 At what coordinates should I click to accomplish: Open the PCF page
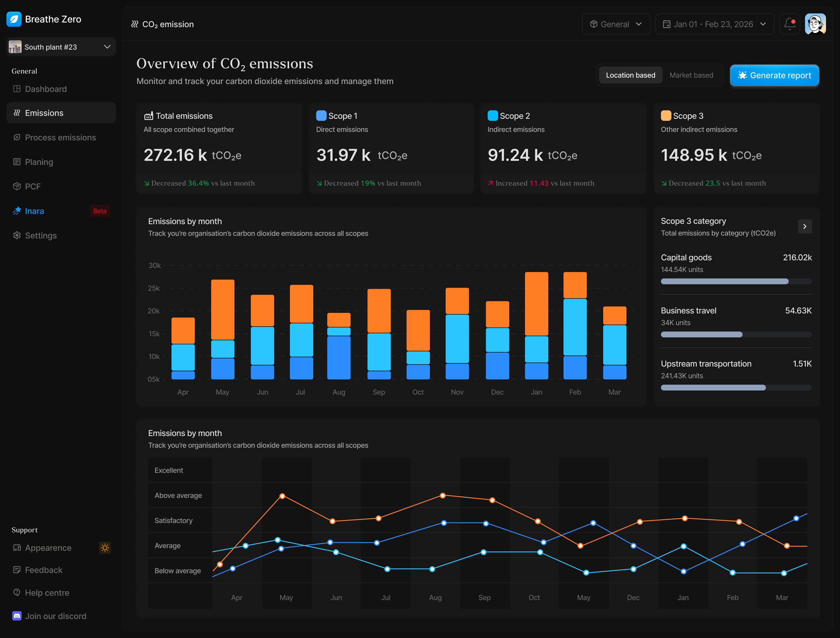coord(61,186)
